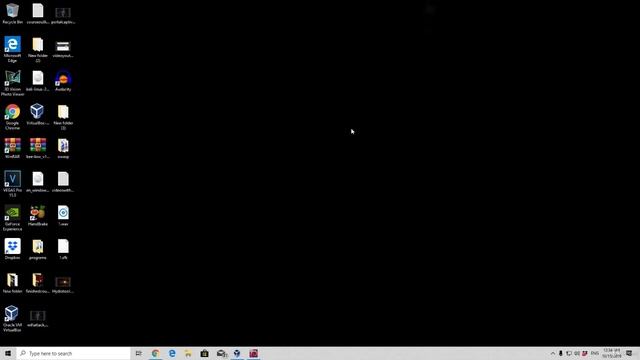Show hidden system tray icons

coord(553,353)
